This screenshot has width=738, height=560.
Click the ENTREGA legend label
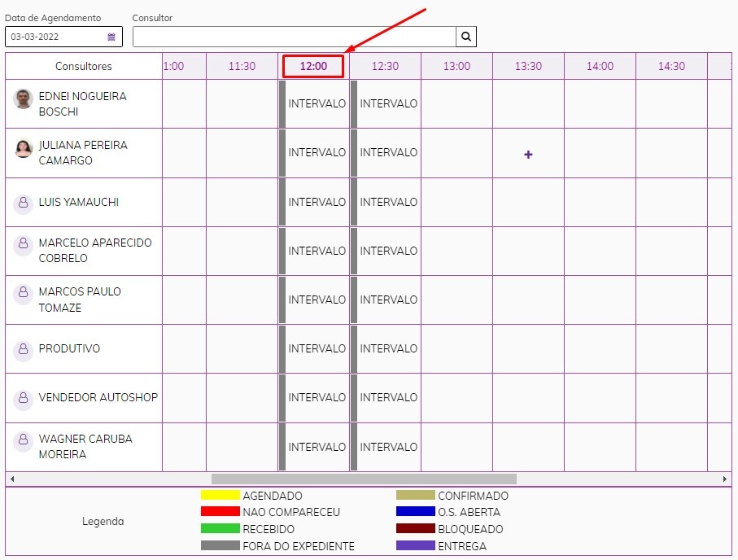pyautogui.click(x=462, y=546)
